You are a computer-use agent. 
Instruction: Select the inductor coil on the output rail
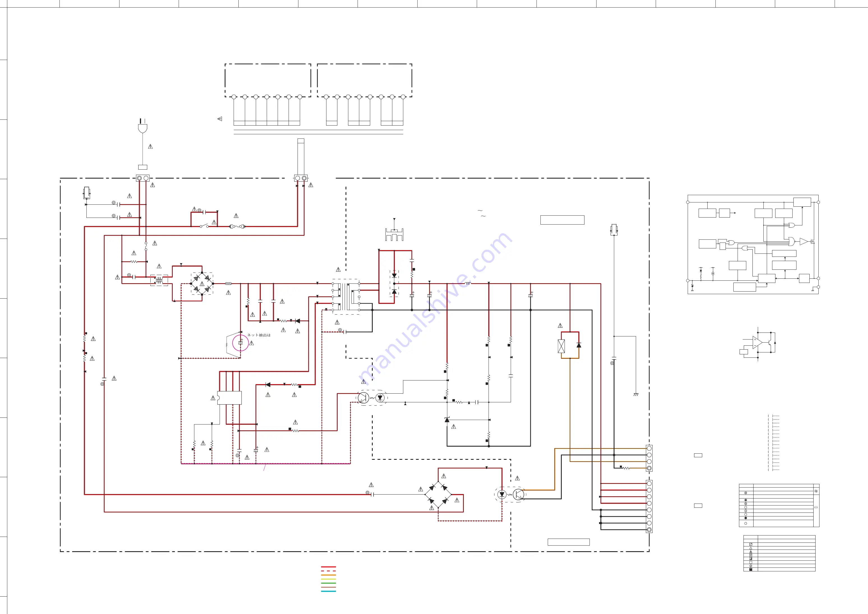[468, 283]
